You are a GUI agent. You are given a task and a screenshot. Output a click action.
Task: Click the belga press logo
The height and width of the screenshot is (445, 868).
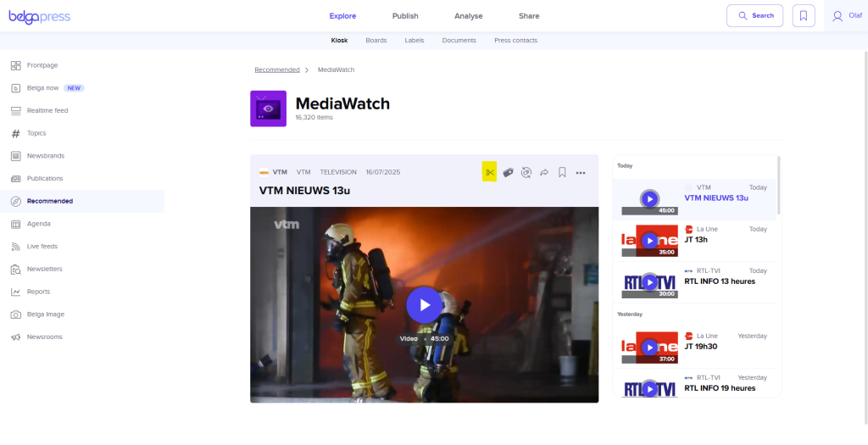tap(39, 17)
